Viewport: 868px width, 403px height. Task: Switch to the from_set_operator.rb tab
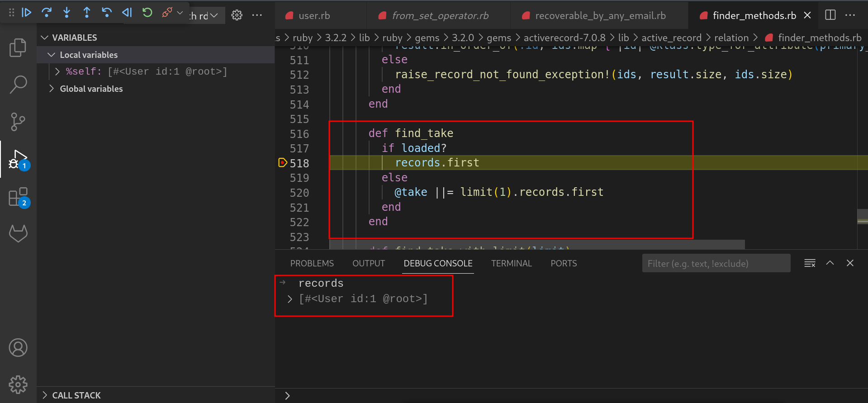(x=440, y=15)
